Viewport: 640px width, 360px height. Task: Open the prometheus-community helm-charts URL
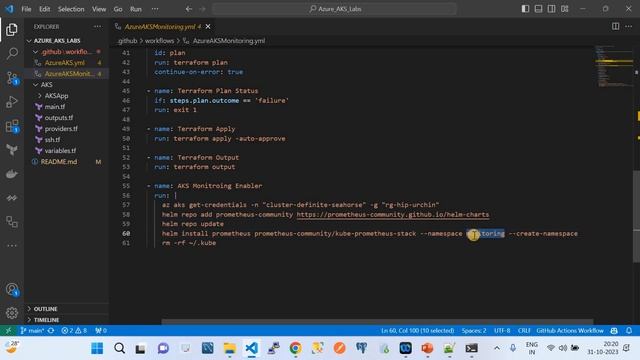393,214
